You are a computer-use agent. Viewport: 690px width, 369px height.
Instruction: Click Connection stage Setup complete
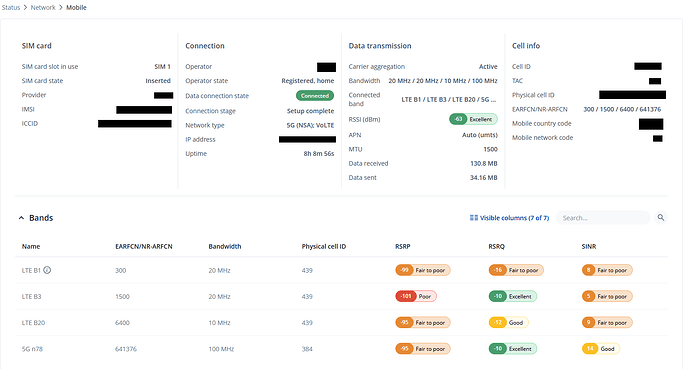310,111
